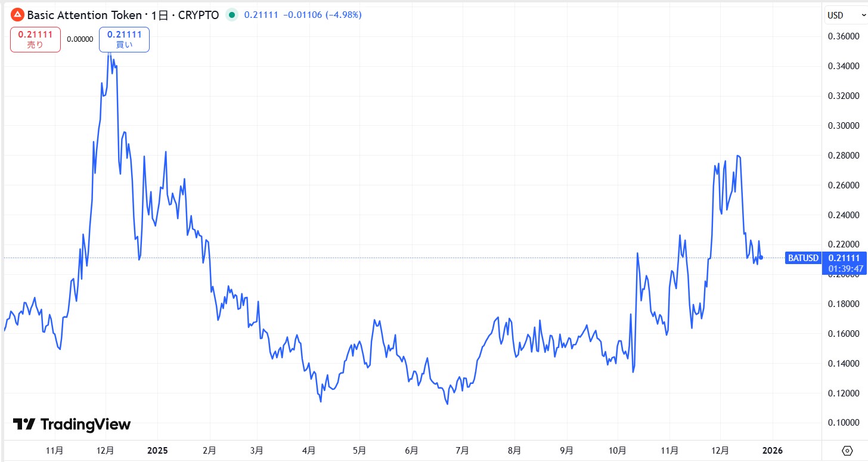Click the 0.00000 spread value

click(x=79, y=39)
